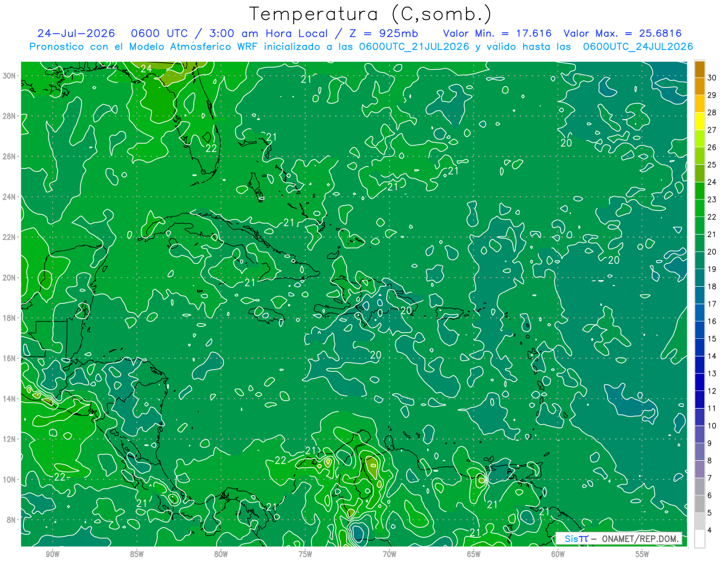Click the 75W longitude axis label
Screen dimensions: 728x562
pyautogui.click(x=305, y=554)
